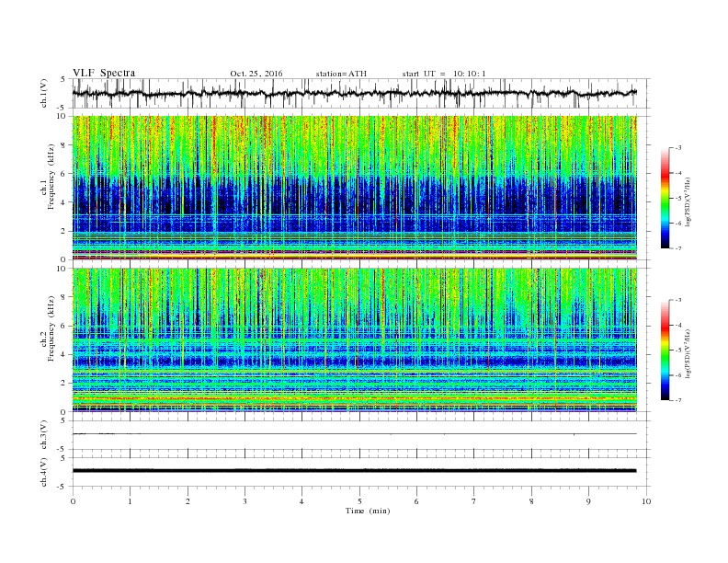Click the "station=ATH" header label
The height and width of the screenshot is (563, 728).
click(341, 74)
